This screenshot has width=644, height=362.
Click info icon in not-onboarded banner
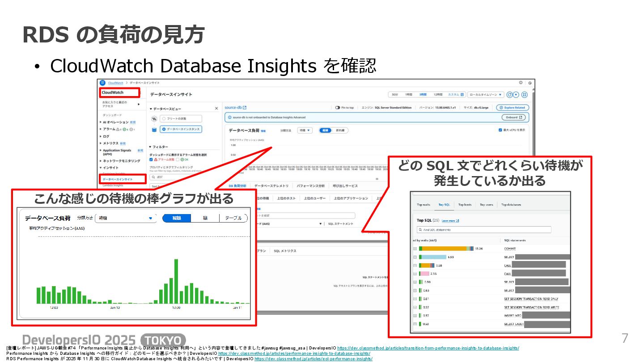pos(229,118)
